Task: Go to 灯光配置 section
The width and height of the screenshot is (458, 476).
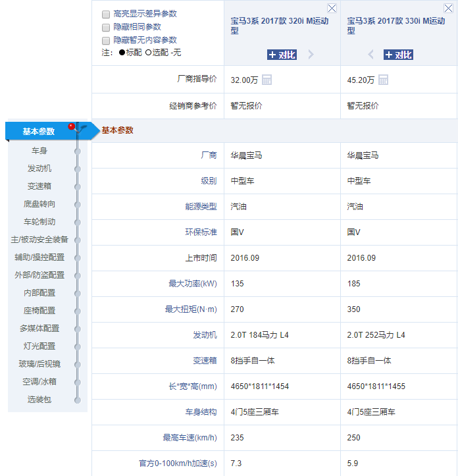Action: coord(39,346)
